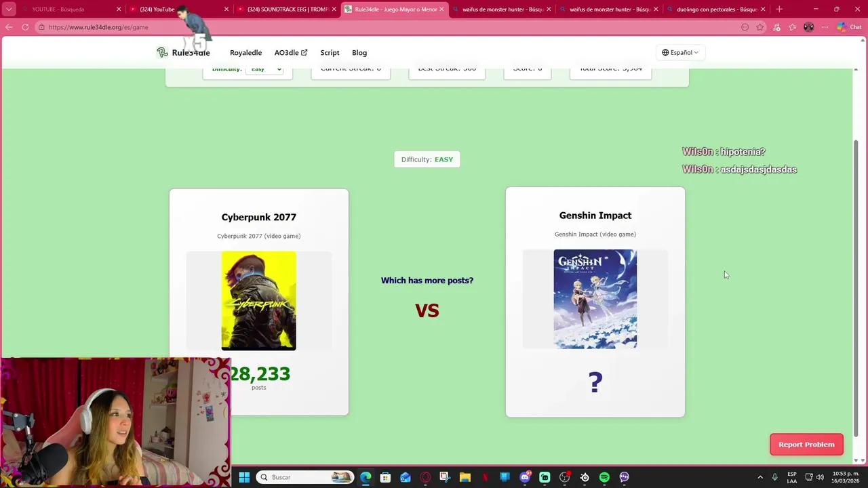Close the Rule34dle browser tab
Image resolution: width=868 pixels, height=488 pixels.
click(441, 9)
